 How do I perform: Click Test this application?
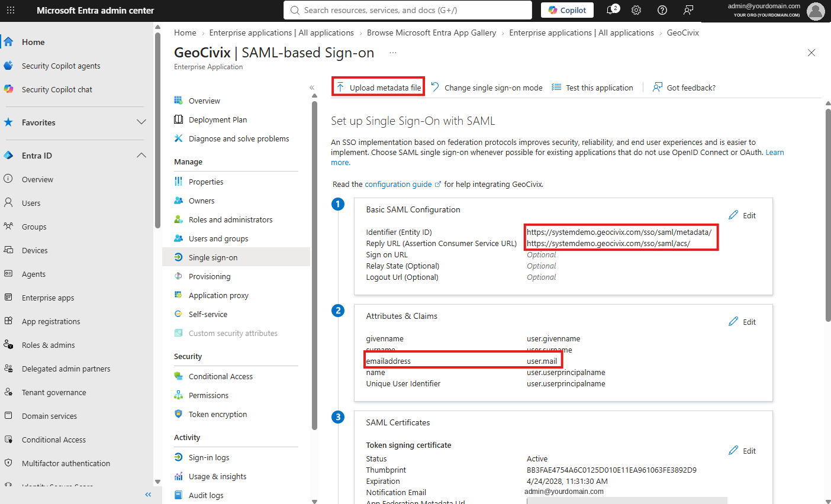(592, 88)
